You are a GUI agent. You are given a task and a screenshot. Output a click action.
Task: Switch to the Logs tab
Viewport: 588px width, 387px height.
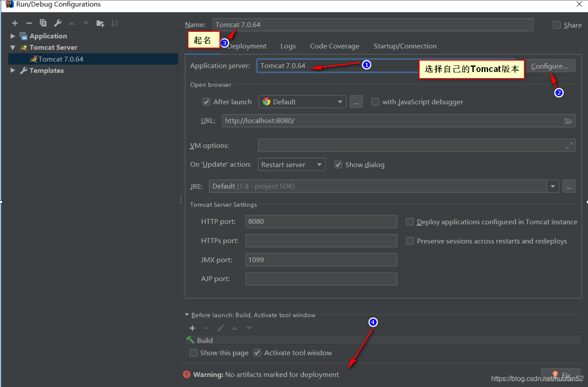pos(288,46)
